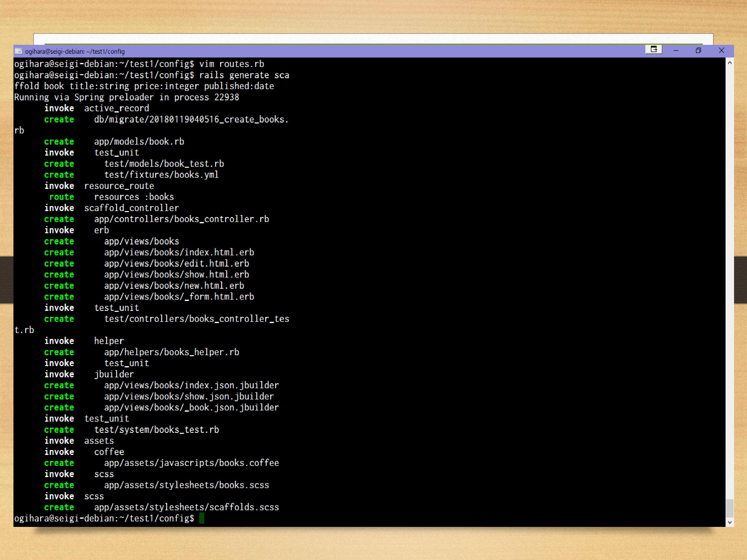Click 'coffee' invoke line
747x560 pixels.
click(x=109, y=452)
